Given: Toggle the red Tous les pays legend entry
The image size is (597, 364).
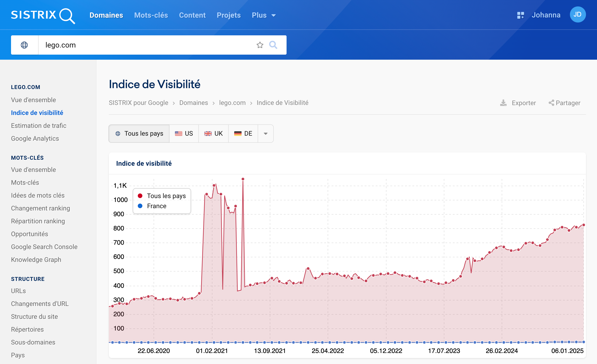Looking at the screenshot, I should click(162, 196).
